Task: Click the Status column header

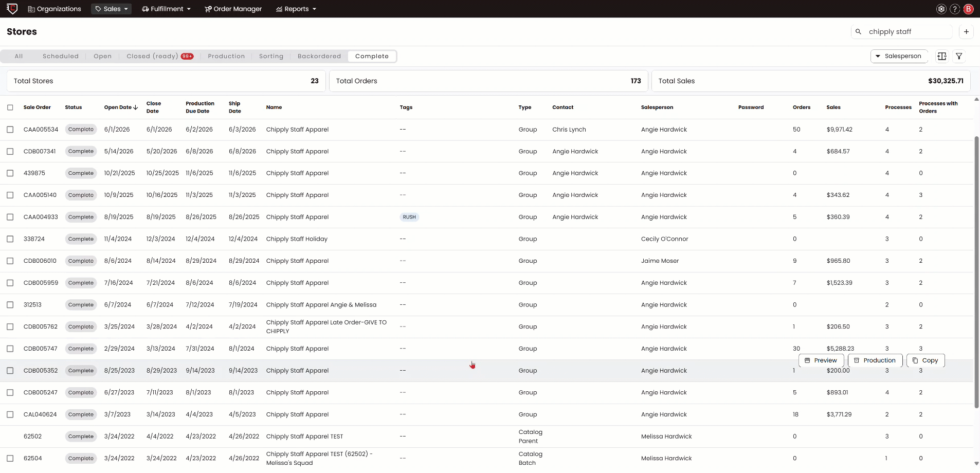Action: pyautogui.click(x=74, y=107)
